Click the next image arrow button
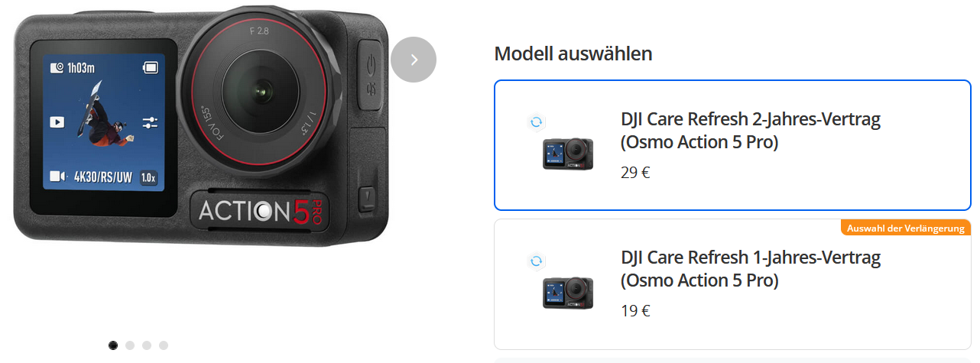980x363 pixels. point(414,60)
